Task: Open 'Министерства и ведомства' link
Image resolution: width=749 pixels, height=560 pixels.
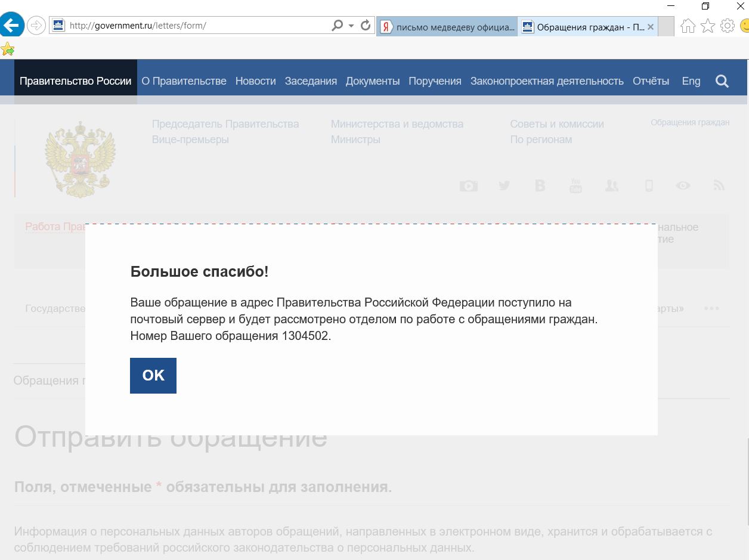Action: coord(397,124)
